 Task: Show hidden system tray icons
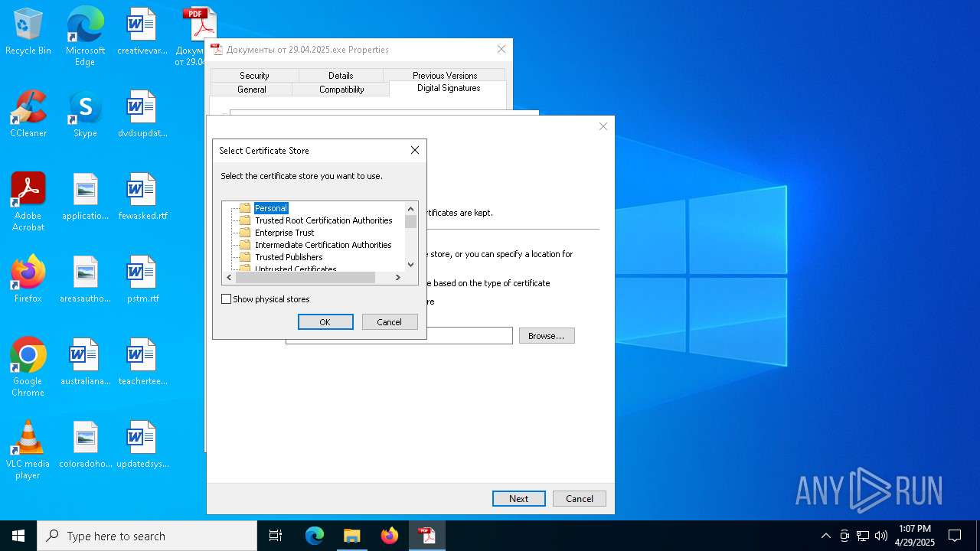point(825,536)
